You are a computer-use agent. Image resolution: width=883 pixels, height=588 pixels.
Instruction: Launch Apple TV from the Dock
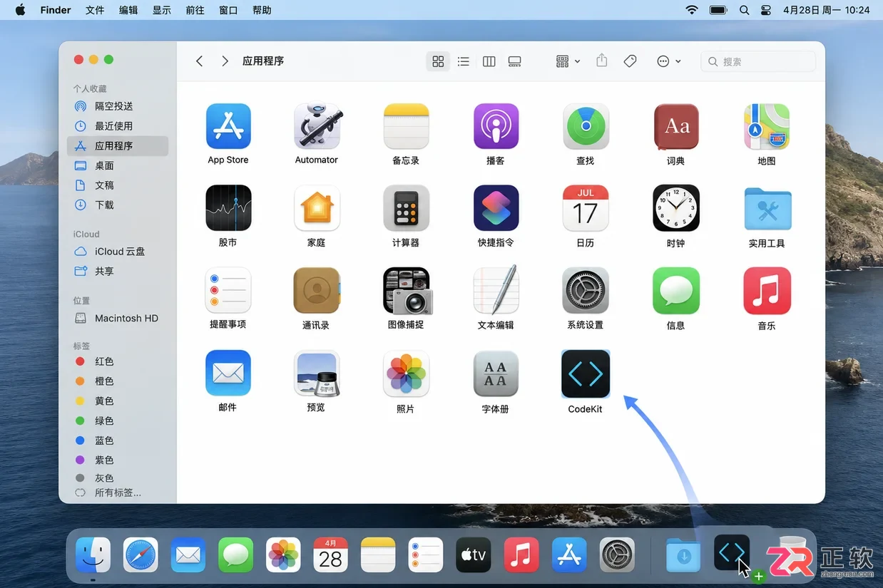(474, 555)
